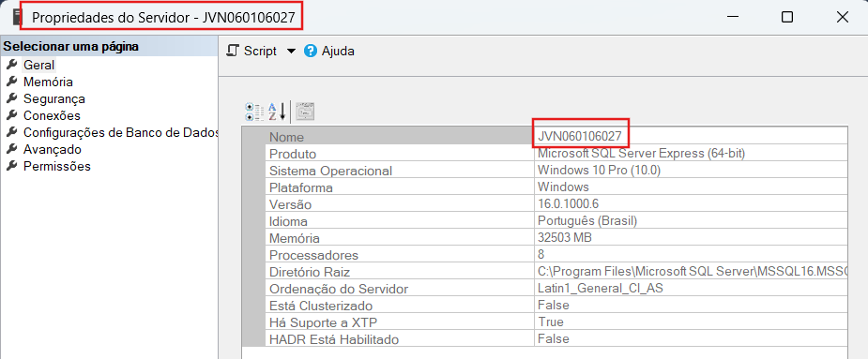Viewport: 868px width, 359px height.
Task: Click the wrench icon beside Permissões
Action: pyautogui.click(x=11, y=165)
